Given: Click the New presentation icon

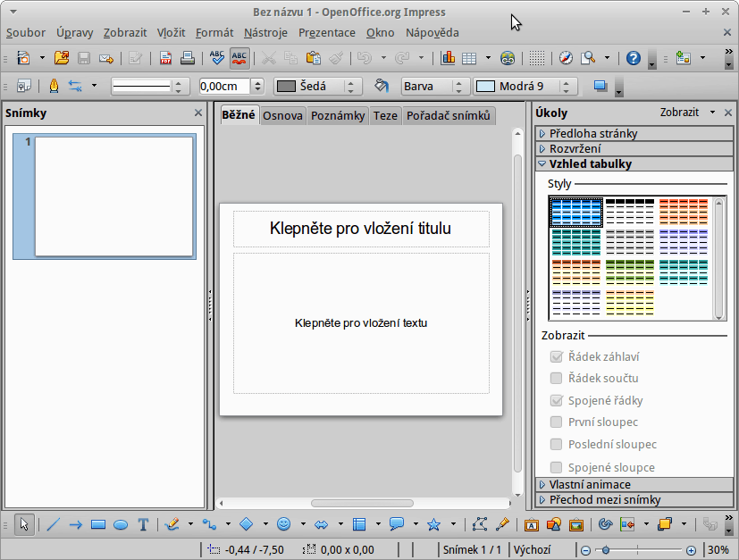Looking at the screenshot, I should 23,58.
